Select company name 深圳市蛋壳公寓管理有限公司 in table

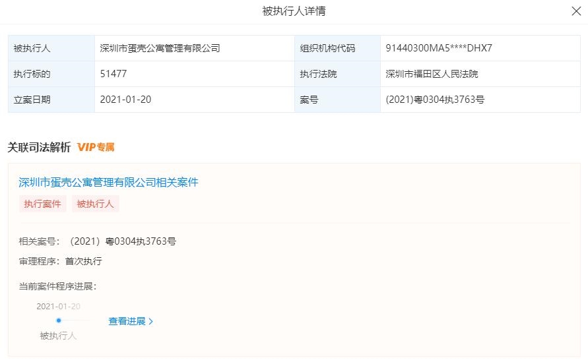160,48
